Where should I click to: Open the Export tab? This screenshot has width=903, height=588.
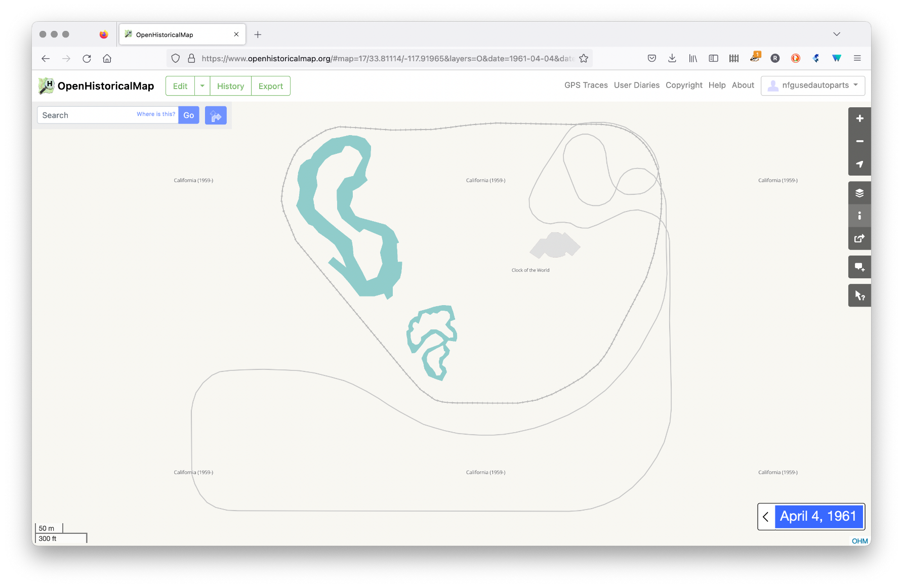[270, 86]
